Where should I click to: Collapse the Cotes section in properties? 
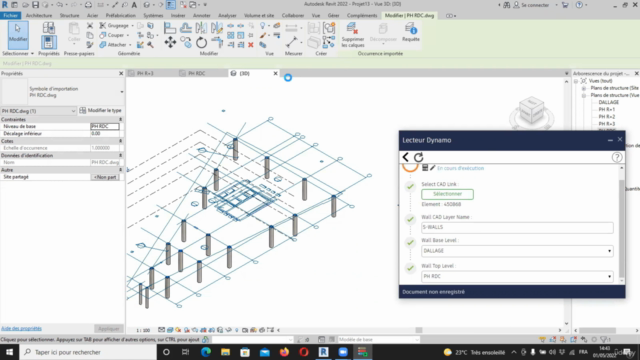point(120,141)
